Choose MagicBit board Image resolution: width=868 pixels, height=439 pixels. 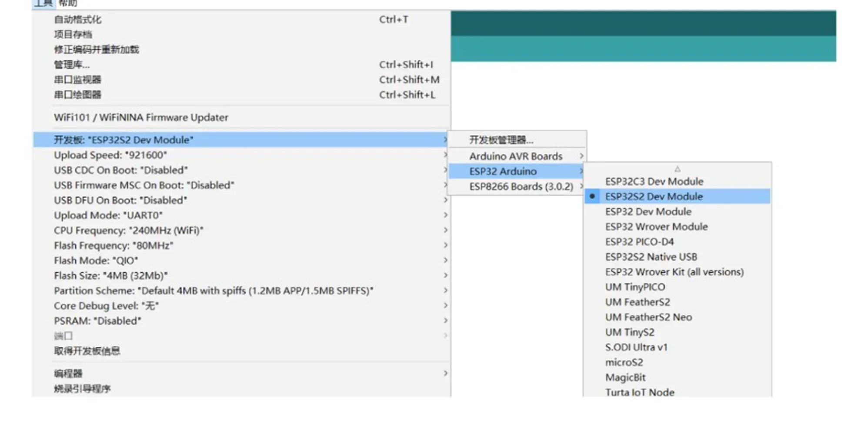coord(678,377)
